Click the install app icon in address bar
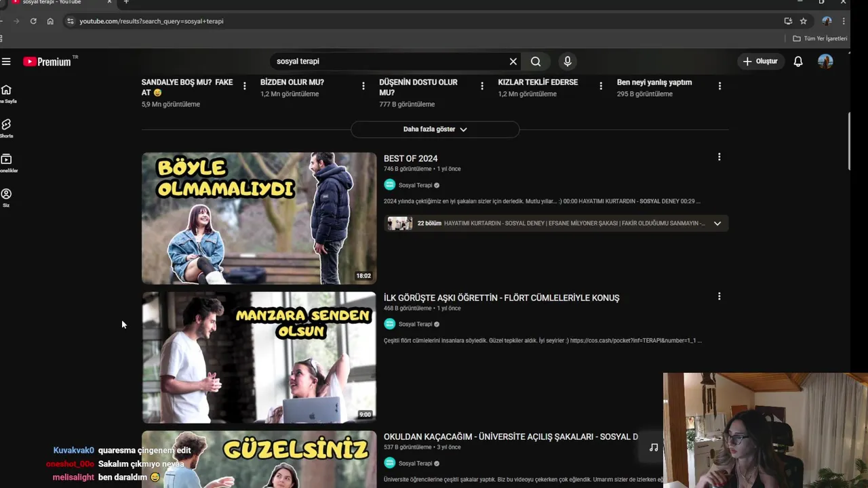The width and height of the screenshot is (868, 488). (788, 21)
